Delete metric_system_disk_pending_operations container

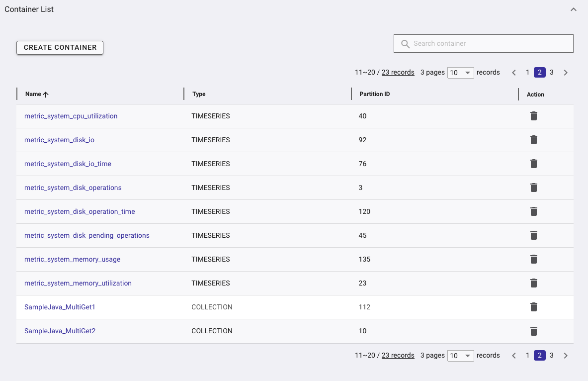coord(534,235)
